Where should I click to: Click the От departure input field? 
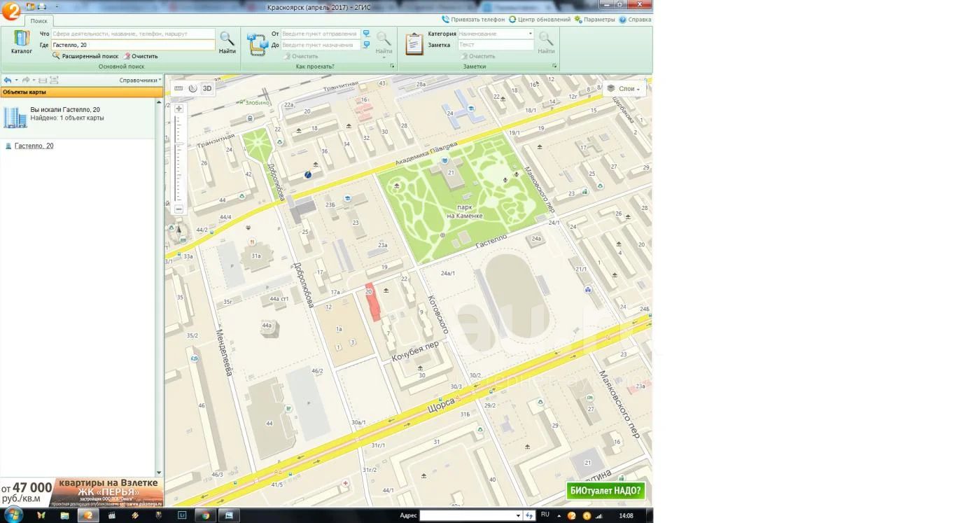click(x=321, y=34)
